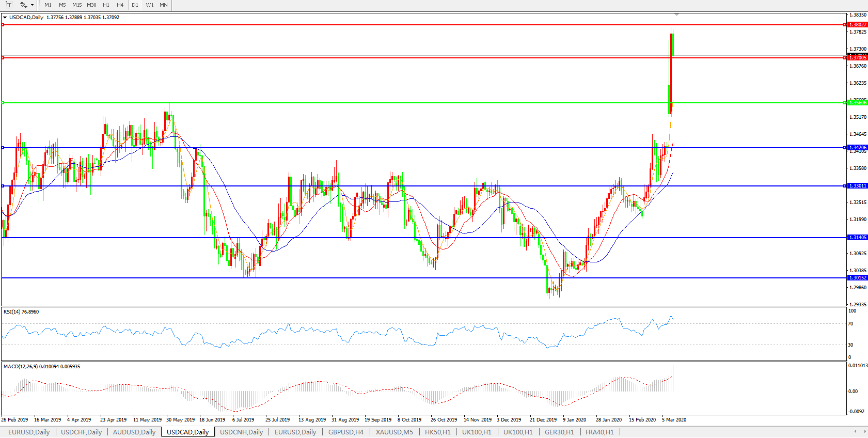Click the gray chart shift triangle marker

[x=676, y=14]
